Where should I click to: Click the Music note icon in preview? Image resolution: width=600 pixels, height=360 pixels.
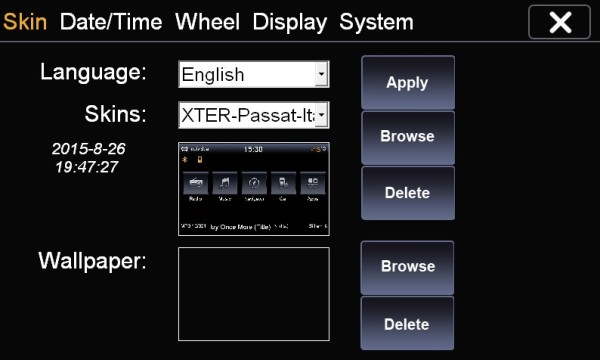click(225, 183)
